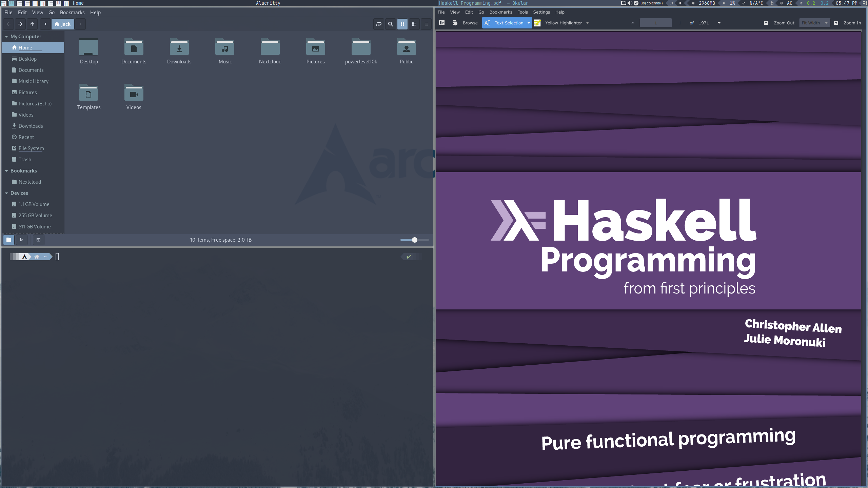Toggle Okular's sidebar navigation panel icon
This screenshot has width=868, height=488.
coord(442,23)
